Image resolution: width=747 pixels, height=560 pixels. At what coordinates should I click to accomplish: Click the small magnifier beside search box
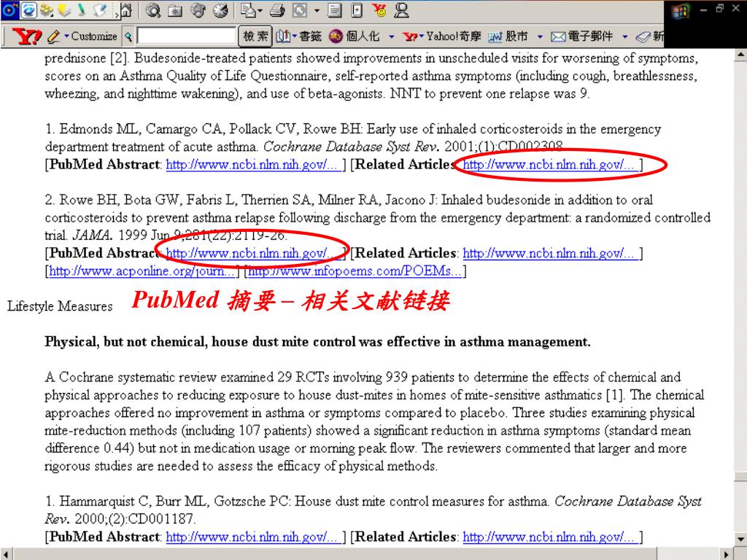[x=128, y=36]
